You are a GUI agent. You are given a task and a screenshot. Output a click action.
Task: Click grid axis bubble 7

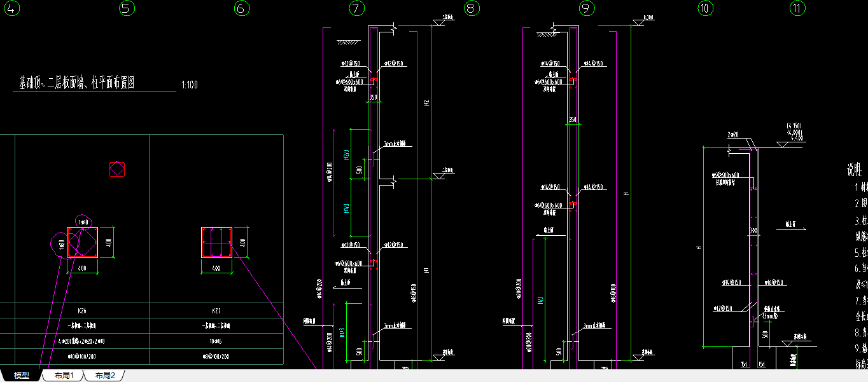(357, 8)
